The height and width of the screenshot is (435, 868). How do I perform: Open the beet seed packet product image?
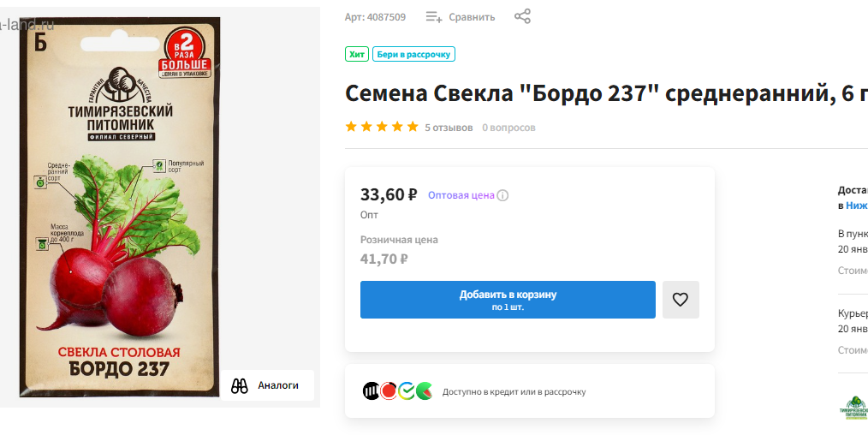click(x=122, y=206)
